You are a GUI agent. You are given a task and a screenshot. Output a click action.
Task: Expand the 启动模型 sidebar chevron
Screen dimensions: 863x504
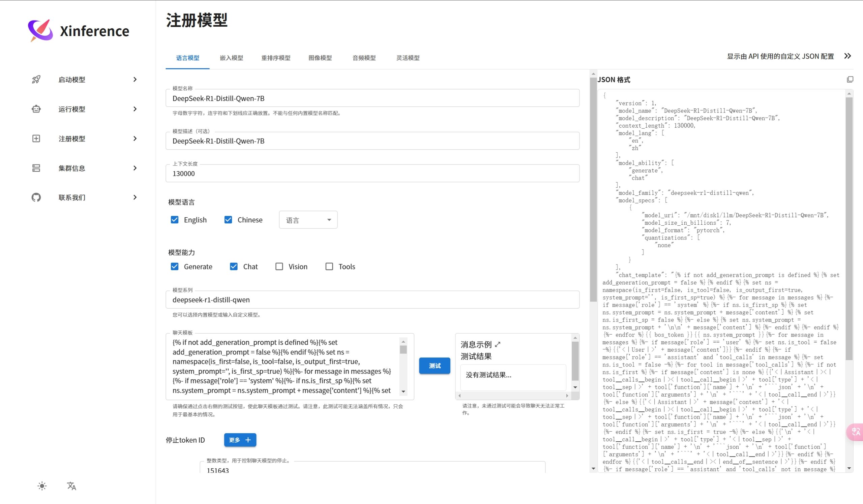pyautogui.click(x=135, y=80)
